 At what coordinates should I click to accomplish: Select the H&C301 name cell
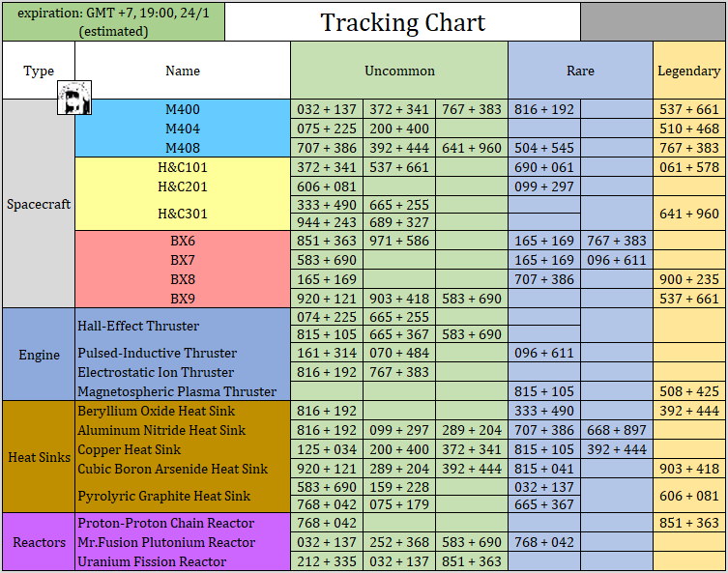point(183,214)
